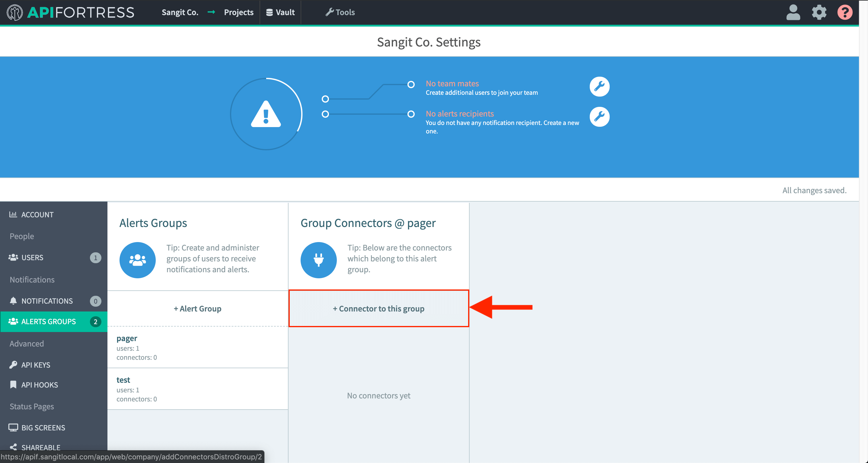868x463 pixels.
Task: Click the Users sidebar people icon
Action: click(x=13, y=257)
